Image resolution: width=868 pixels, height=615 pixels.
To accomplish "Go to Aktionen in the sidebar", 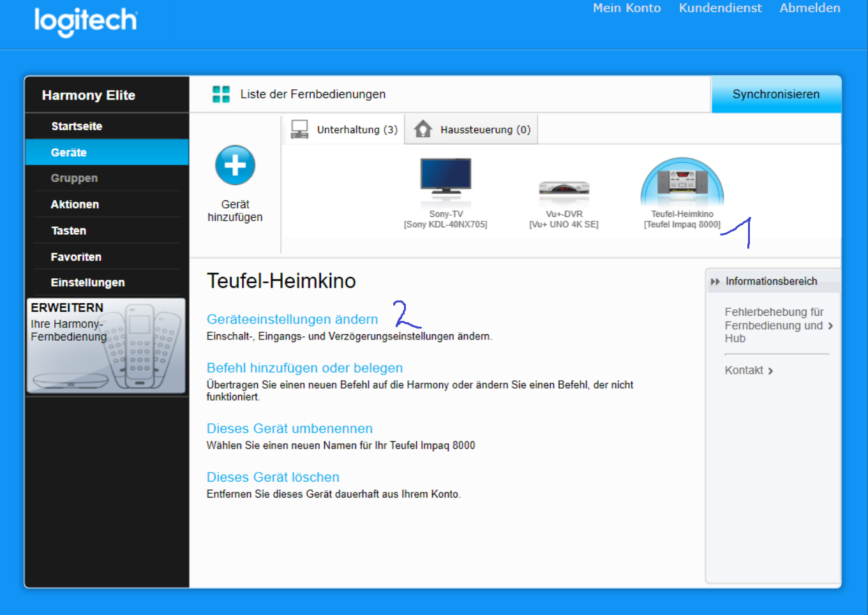I will tap(75, 204).
